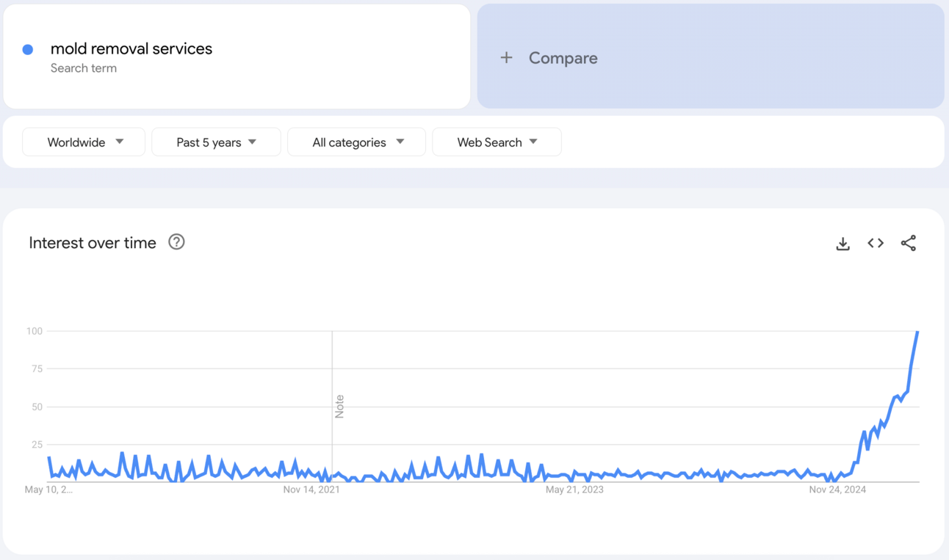Click the plus icon beside Compare
The width and height of the screenshot is (949, 560).
tap(506, 58)
